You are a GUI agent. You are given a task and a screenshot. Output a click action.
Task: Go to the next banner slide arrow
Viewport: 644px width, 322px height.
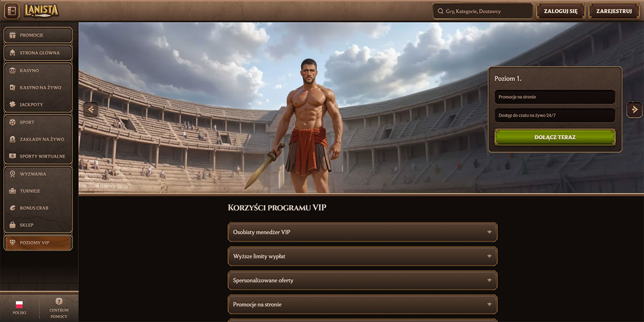634,109
